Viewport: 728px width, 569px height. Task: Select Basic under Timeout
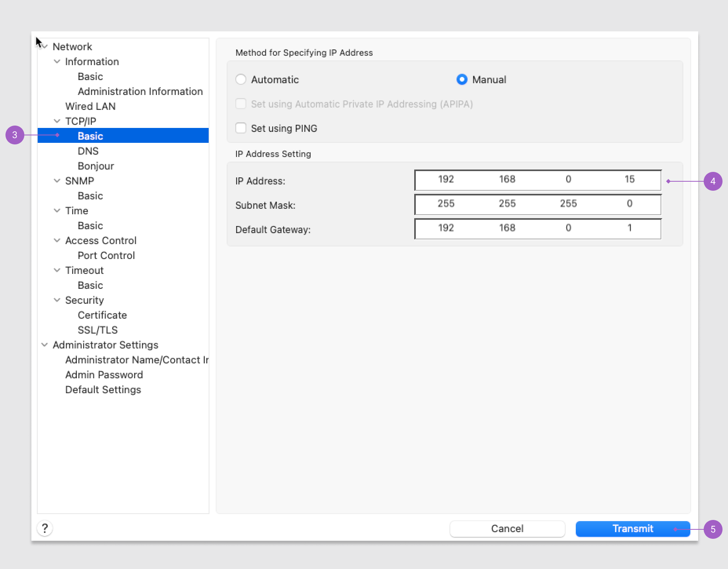[90, 285]
